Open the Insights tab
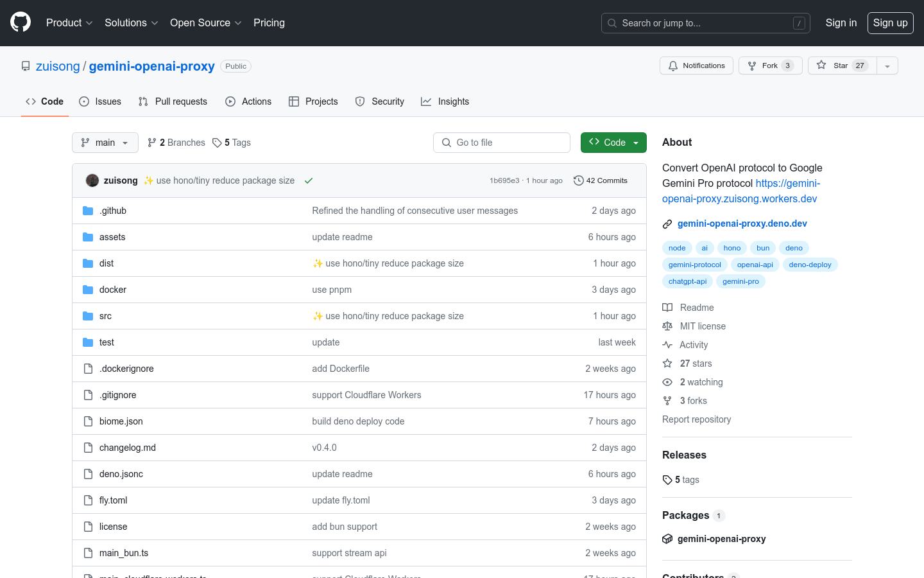Viewport: 924px width, 578px height. pos(445,101)
